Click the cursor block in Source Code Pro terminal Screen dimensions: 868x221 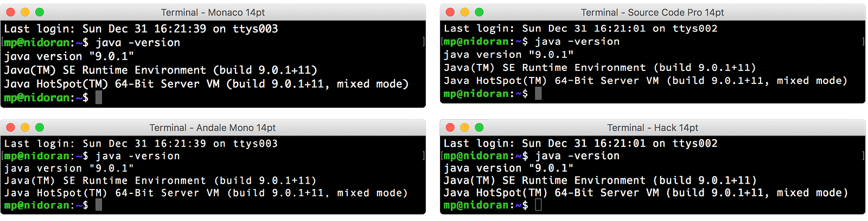[x=538, y=93]
